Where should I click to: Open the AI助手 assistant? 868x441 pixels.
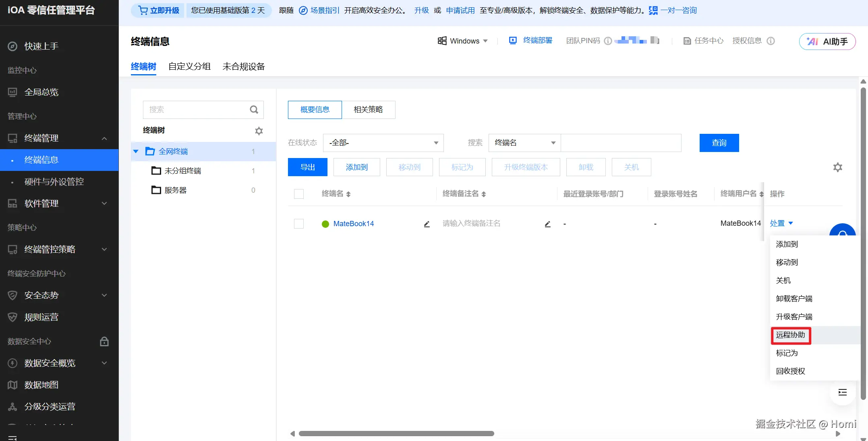(x=827, y=42)
